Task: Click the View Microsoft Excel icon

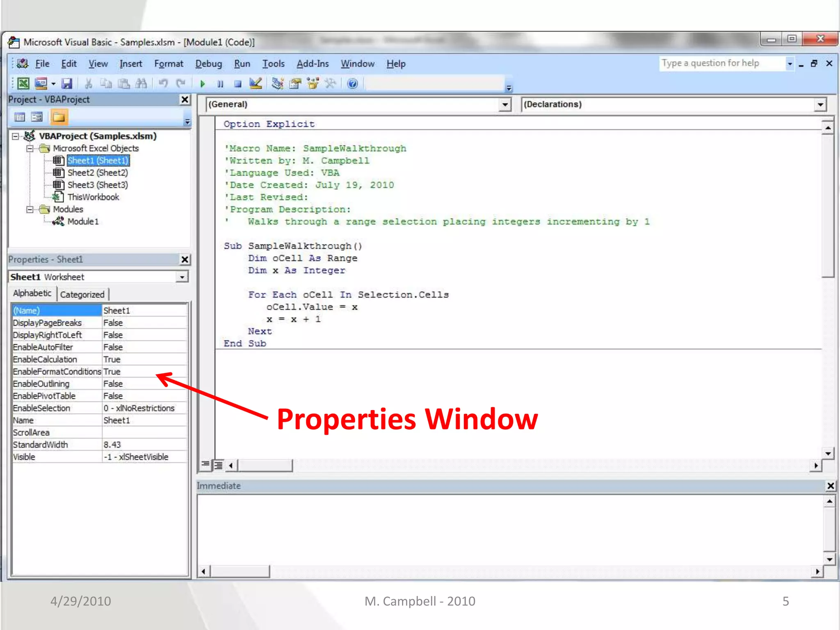Action: pos(23,84)
